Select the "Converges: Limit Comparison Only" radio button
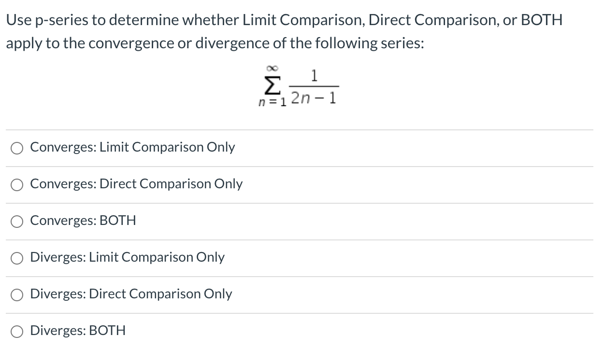This screenshot has width=604, height=364. click(17, 148)
